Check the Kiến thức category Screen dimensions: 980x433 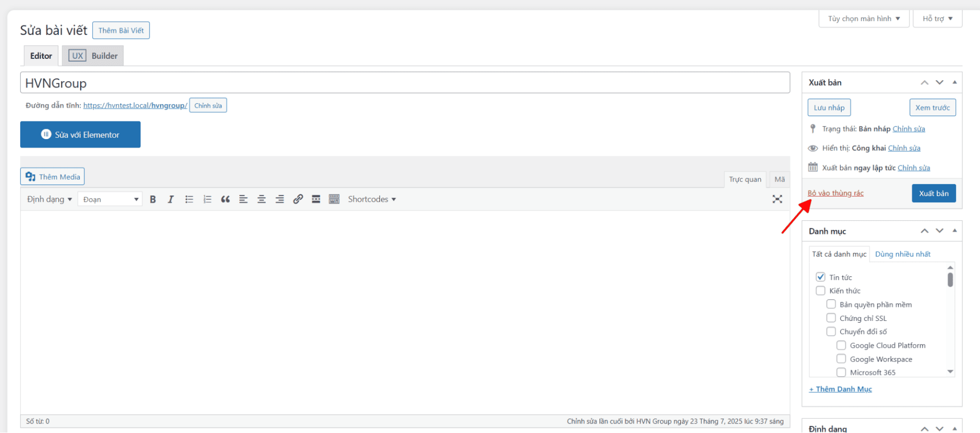click(x=821, y=291)
